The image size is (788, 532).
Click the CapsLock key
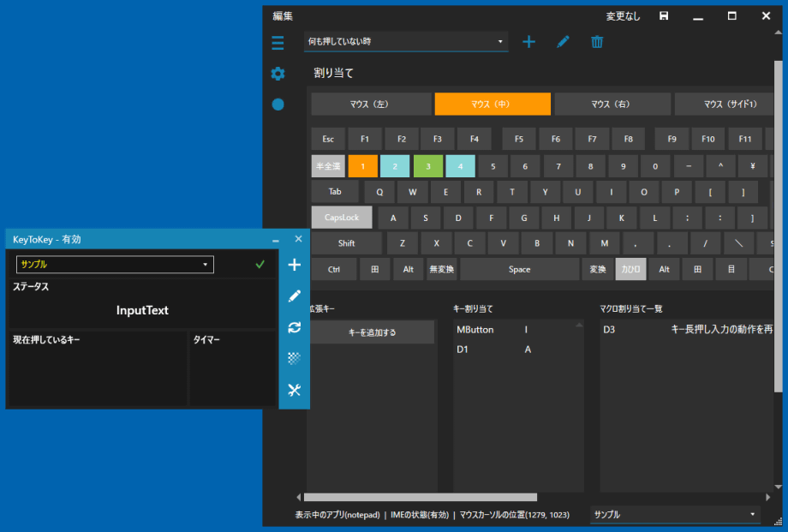point(342,218)
